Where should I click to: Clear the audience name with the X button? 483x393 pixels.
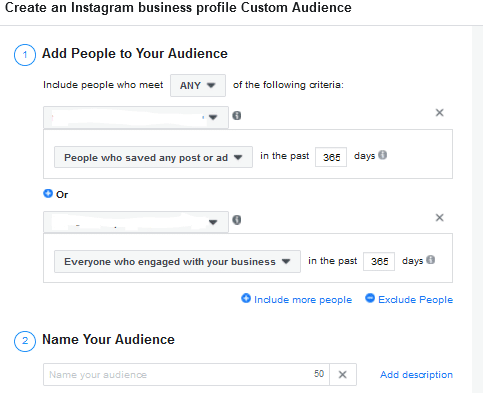pos(343,375)
